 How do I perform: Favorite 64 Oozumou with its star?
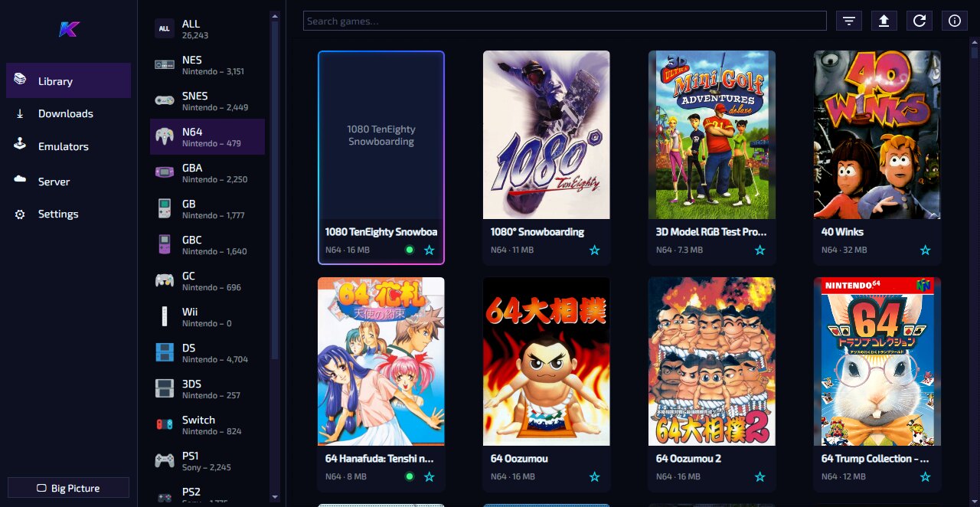[594, 476]
